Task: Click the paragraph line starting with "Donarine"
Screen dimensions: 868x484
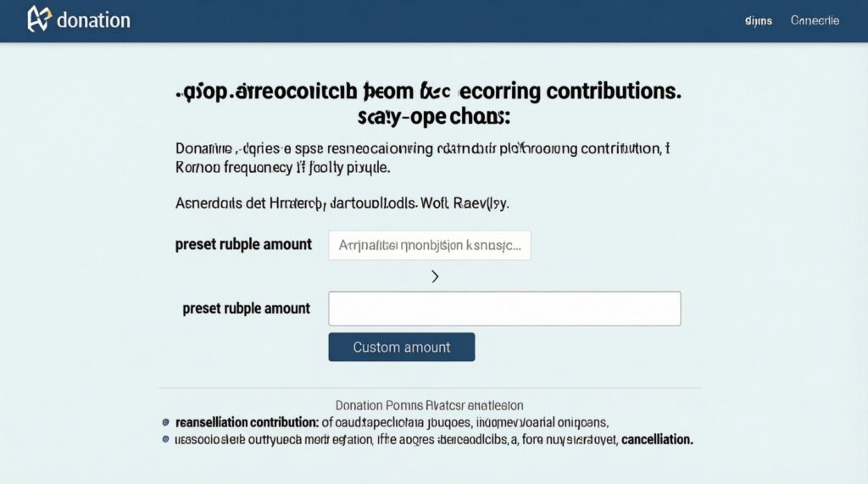Action: tap(422, 148)
